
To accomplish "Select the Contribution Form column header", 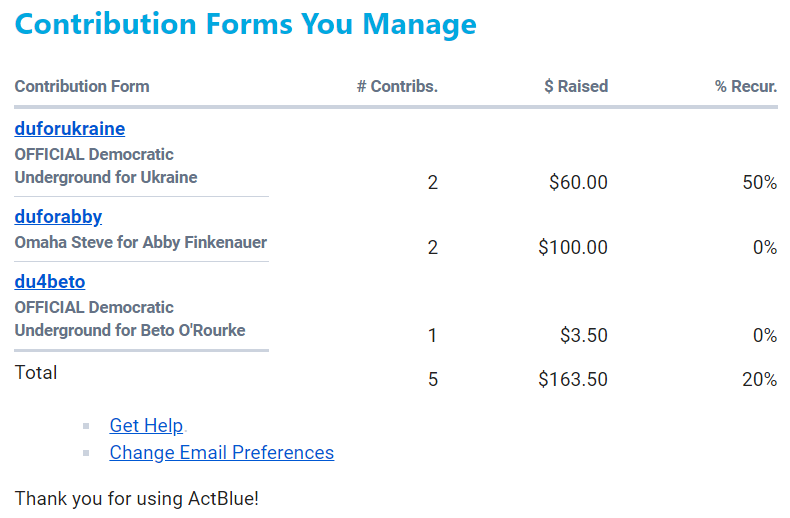I will click(82, 86).
